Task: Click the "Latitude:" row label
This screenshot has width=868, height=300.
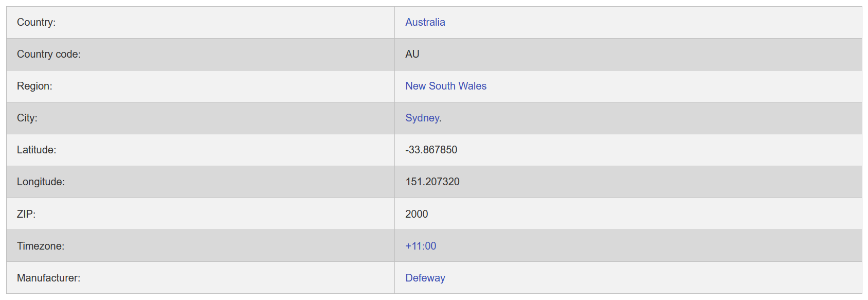Action: click(x=36, y=150)
